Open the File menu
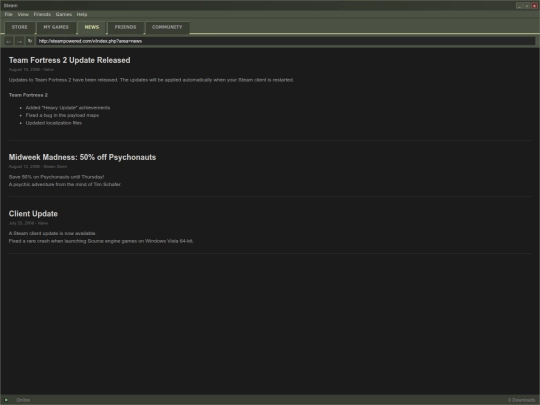The height and width of the screenshot is (405, 540). tap(9, 14)
